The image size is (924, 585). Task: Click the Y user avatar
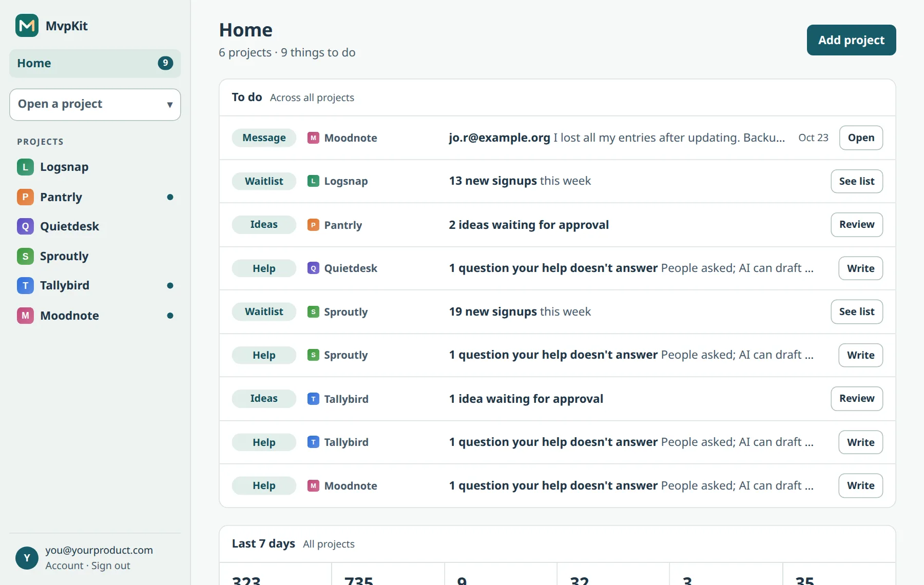click(x=27, y=558)
